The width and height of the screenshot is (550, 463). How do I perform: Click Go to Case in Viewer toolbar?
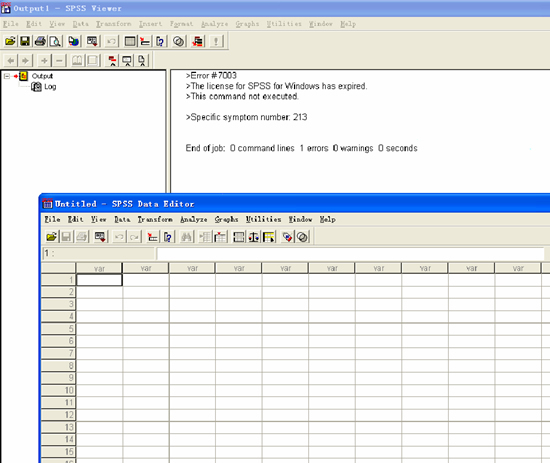[x=145, y=41]
